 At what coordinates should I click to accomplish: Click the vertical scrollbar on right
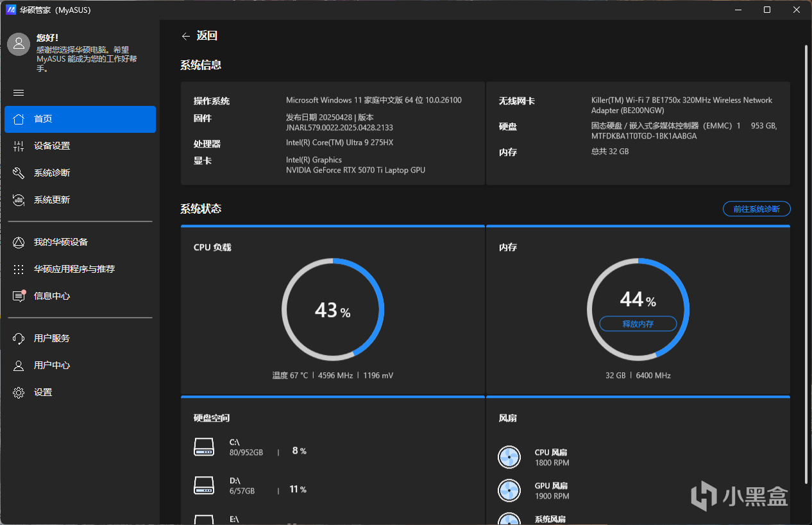(806, 263)
